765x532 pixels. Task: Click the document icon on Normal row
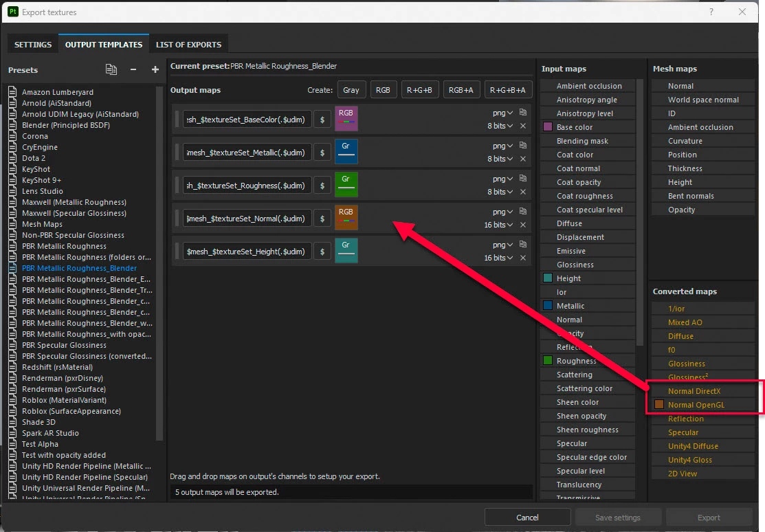tap(523, 211)
